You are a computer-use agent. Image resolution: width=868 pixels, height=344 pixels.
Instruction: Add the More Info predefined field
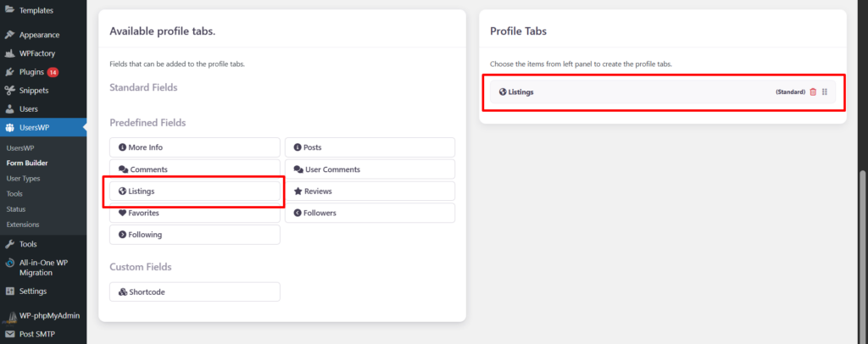[195, 147]
